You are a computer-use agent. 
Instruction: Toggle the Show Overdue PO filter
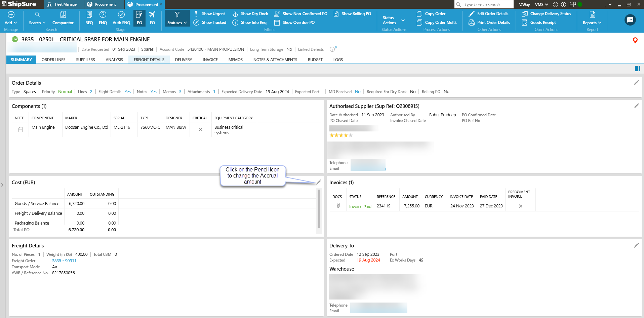click(x=295, y=23)
